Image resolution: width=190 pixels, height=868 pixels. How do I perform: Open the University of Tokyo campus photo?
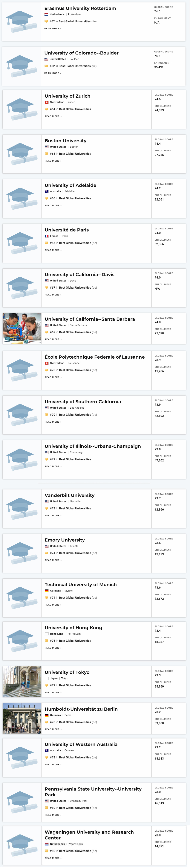point(22,682)
